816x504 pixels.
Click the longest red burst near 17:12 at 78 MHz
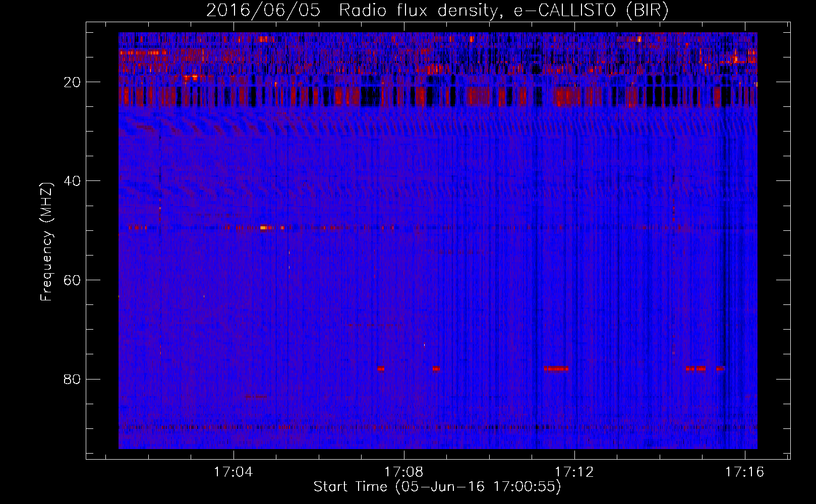coord(556,368)
